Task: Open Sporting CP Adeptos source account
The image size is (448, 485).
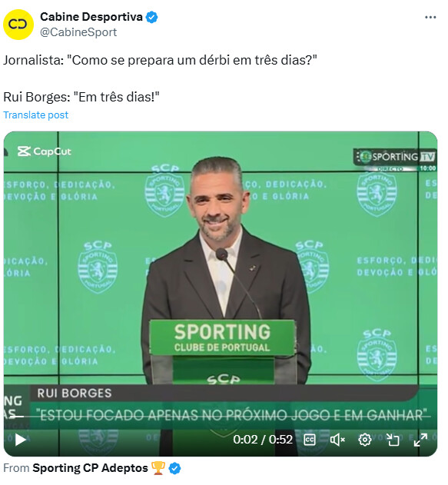Action: (90, 468)
